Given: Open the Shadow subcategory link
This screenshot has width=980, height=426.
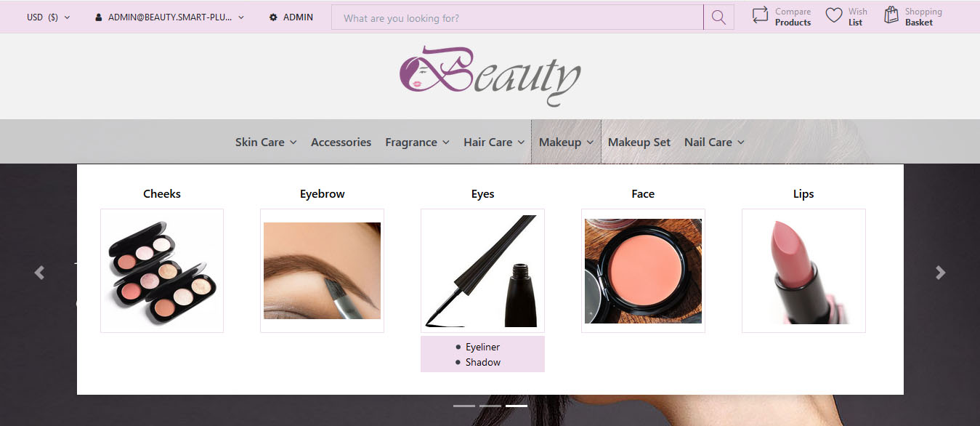Looking at the screenshot, I should click(482, 363).
